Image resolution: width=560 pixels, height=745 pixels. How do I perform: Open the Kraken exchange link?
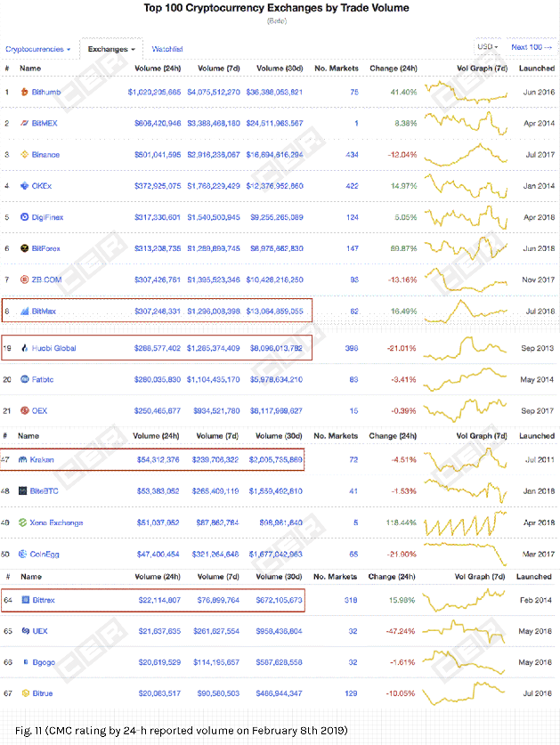pos(42,459)
